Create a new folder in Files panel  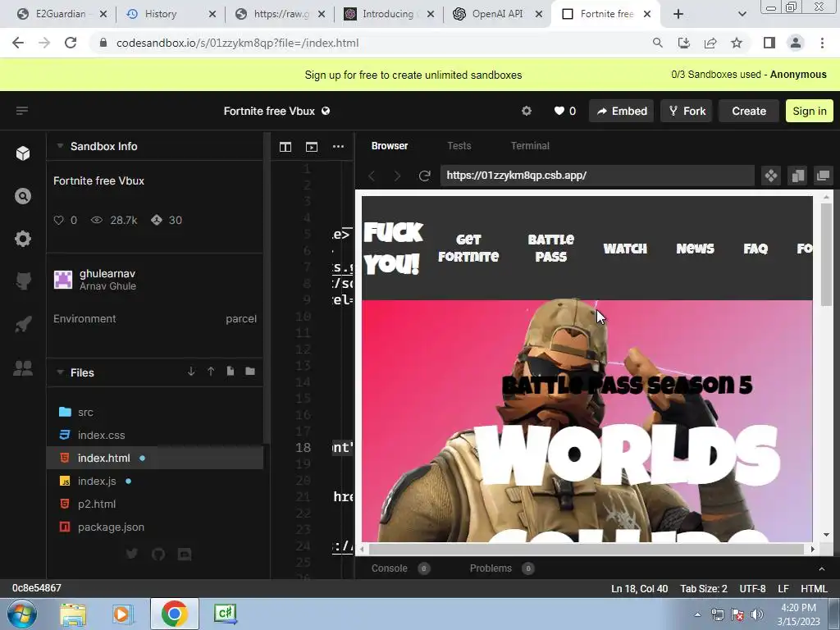pyautogui.click(x=250, y=372)
